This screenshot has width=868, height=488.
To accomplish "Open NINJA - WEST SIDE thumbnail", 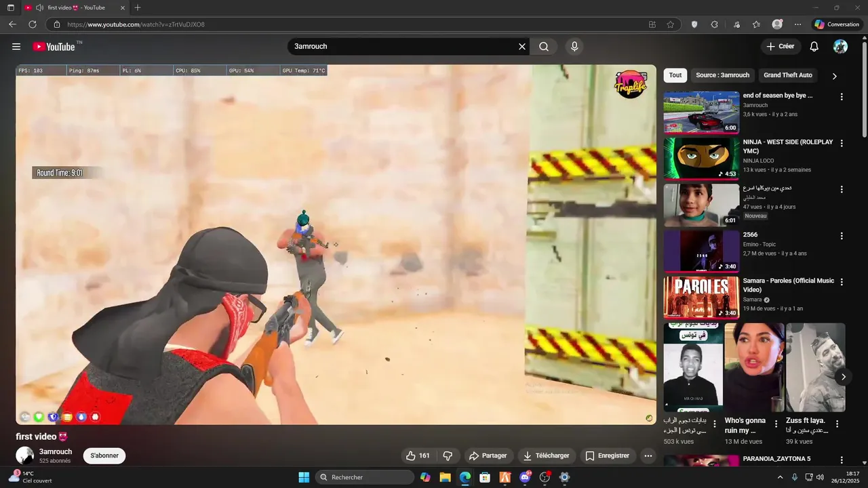I will pyautogui.click(x=701, y=159).
